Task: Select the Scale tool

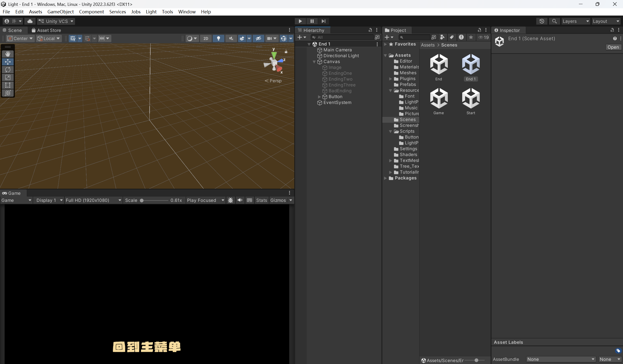Action: point(8,77)
